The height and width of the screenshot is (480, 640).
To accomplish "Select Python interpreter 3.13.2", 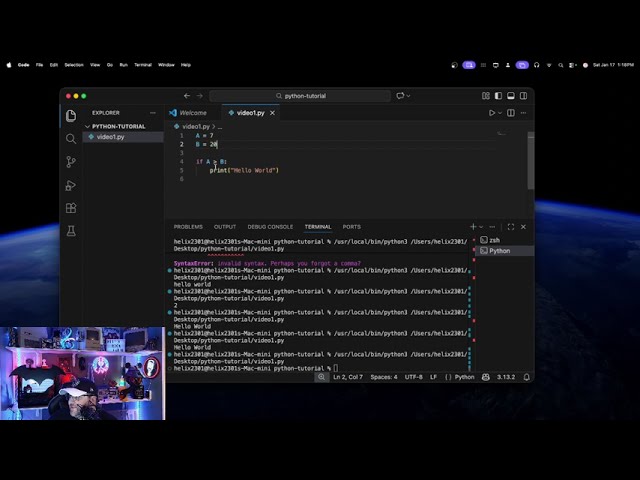I will [x=506, y=377].
